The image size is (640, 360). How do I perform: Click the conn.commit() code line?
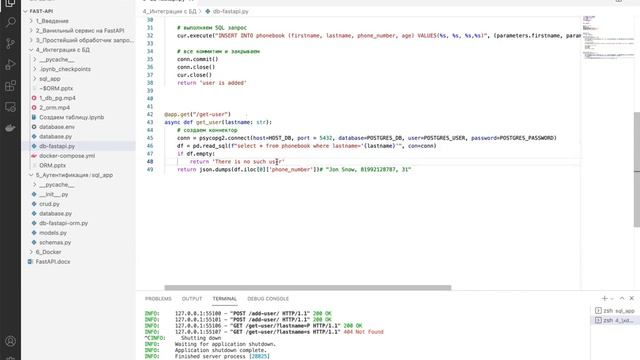(198, 59)
